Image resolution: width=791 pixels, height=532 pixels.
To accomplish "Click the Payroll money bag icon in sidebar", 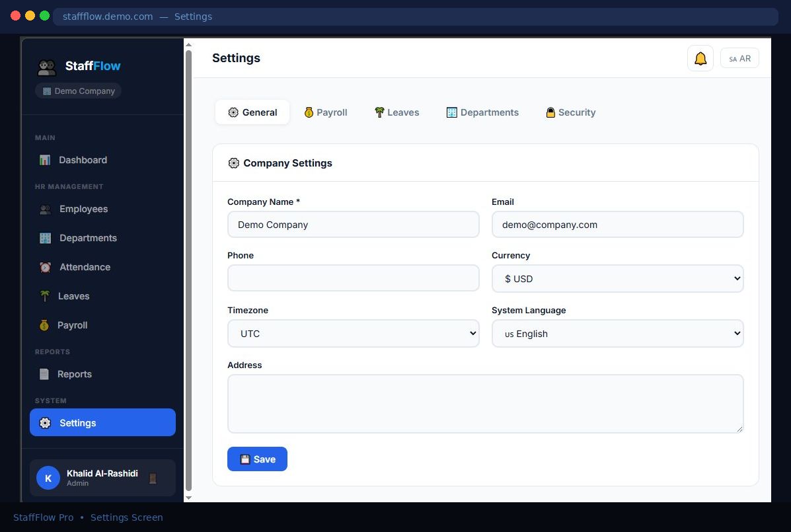I will (x=44, y=325).
